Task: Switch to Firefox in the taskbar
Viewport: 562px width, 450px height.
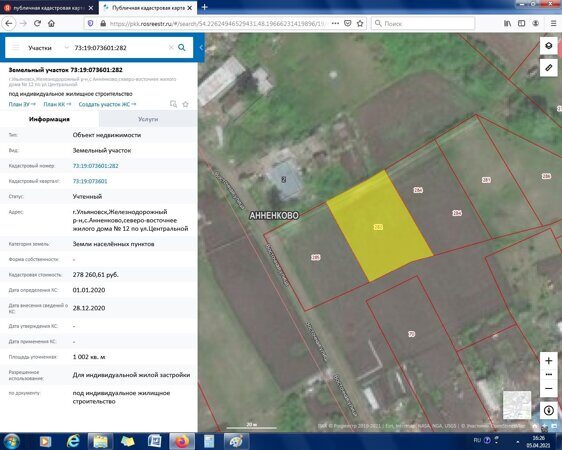Action: coord(182,441)
